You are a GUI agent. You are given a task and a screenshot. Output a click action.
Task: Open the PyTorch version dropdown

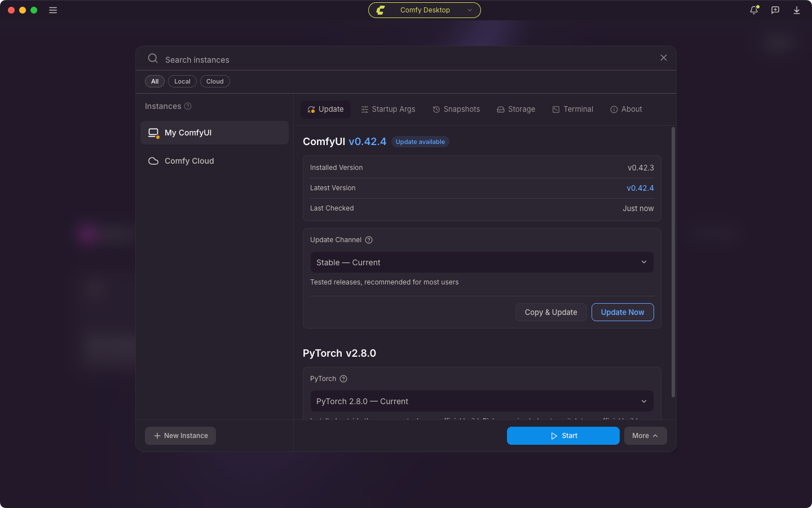coord(482,401)
